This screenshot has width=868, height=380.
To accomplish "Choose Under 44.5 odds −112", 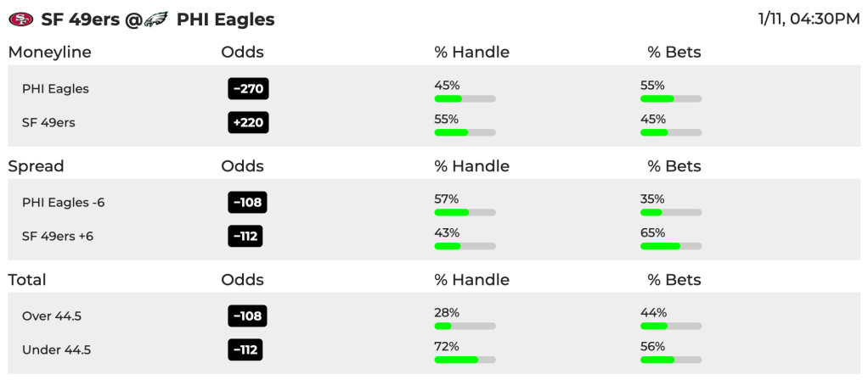I will point(245,349).
